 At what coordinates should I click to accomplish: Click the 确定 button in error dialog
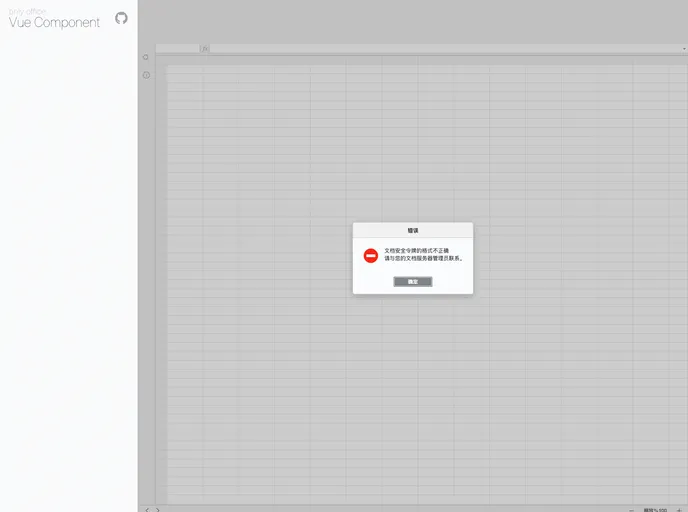pos(412,282)
